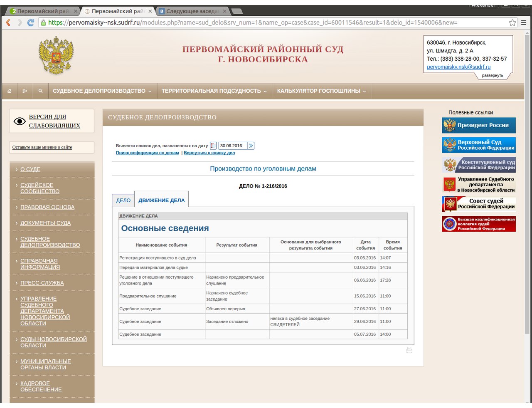Open Chrome hamburger menu
This screenshot has height=408, width=532.
click(524, 22)
